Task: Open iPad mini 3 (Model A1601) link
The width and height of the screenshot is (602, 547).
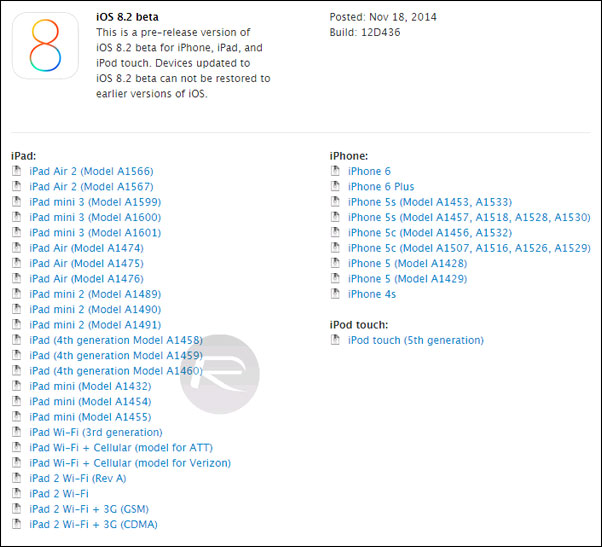Action: [95, 233]
